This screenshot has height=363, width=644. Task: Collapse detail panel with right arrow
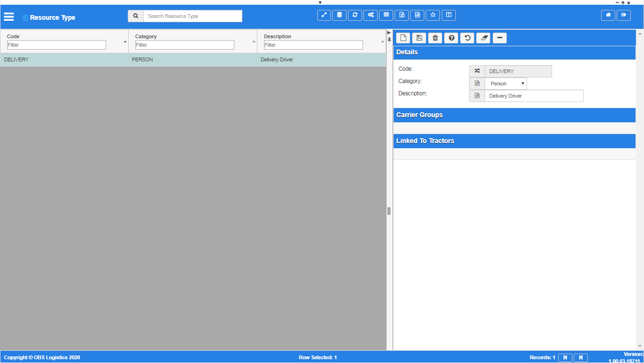[389, 33]
